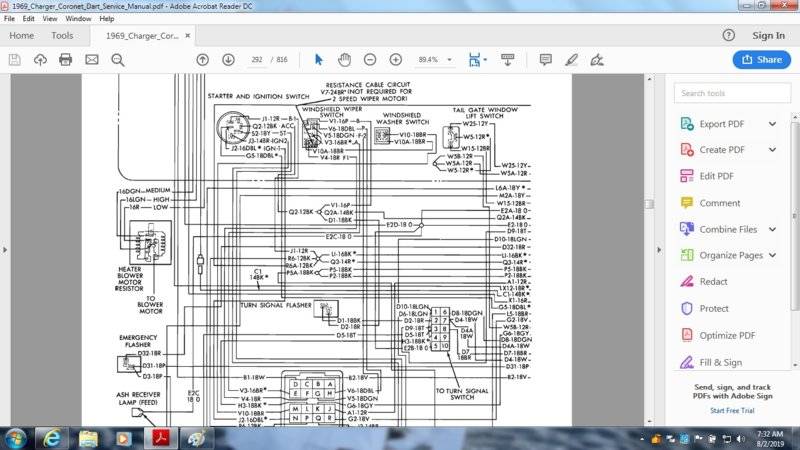Send file by email envelope icon
Image resolution: width=800 pixels, height=450 pixels.
point(92,60)
